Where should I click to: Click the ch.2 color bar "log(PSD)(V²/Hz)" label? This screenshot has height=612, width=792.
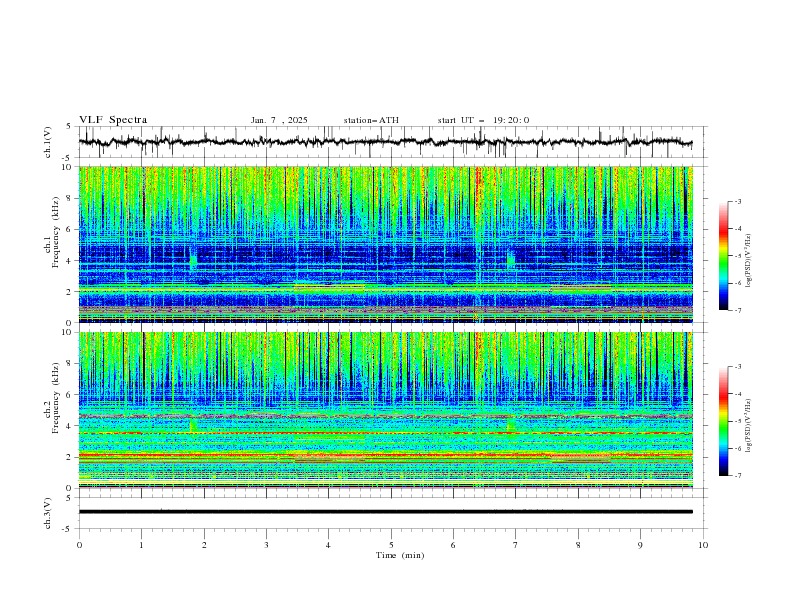point(748,426)
